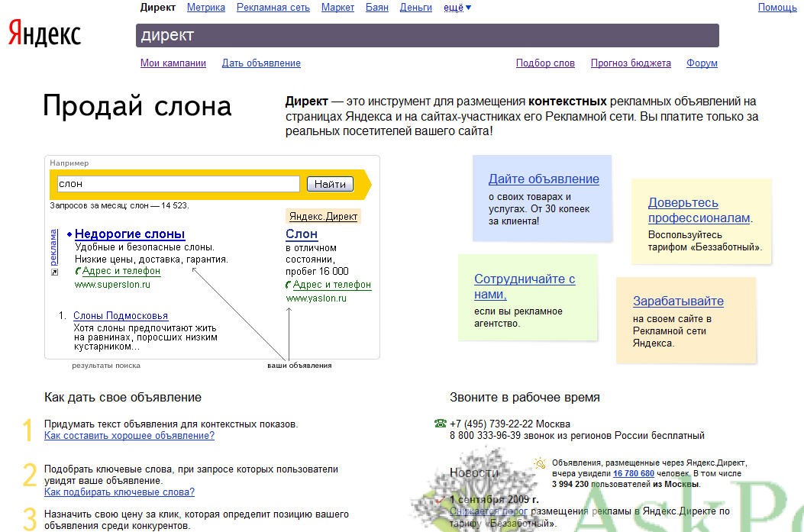Open the Помощь help link

(777, 8)
